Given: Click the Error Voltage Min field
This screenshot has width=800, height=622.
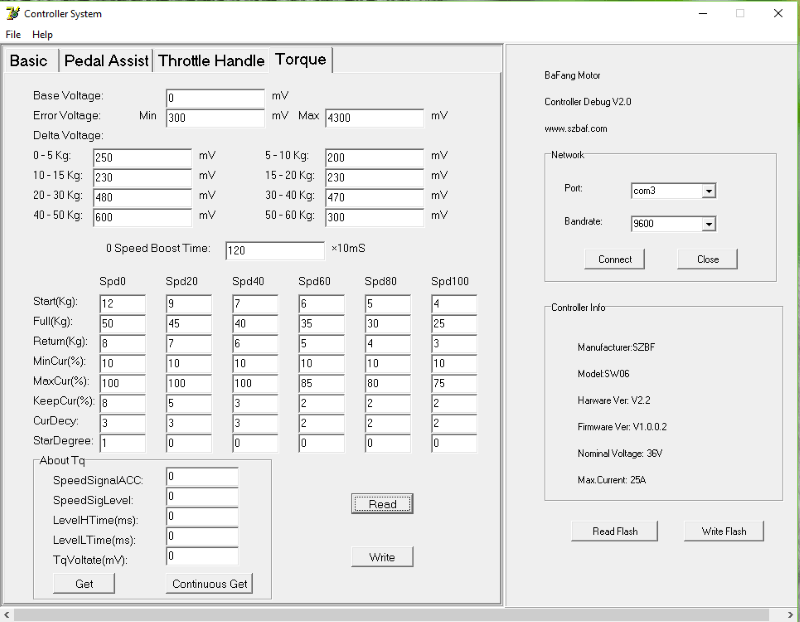Looking at the screenshot, I should tap(215, 118).
